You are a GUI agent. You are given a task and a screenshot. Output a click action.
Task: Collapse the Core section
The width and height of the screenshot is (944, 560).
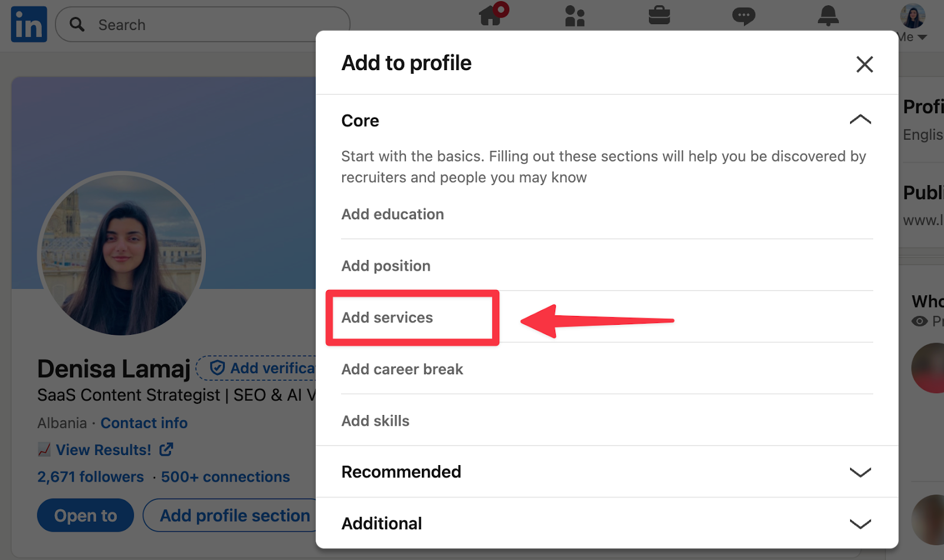(860, 120)
